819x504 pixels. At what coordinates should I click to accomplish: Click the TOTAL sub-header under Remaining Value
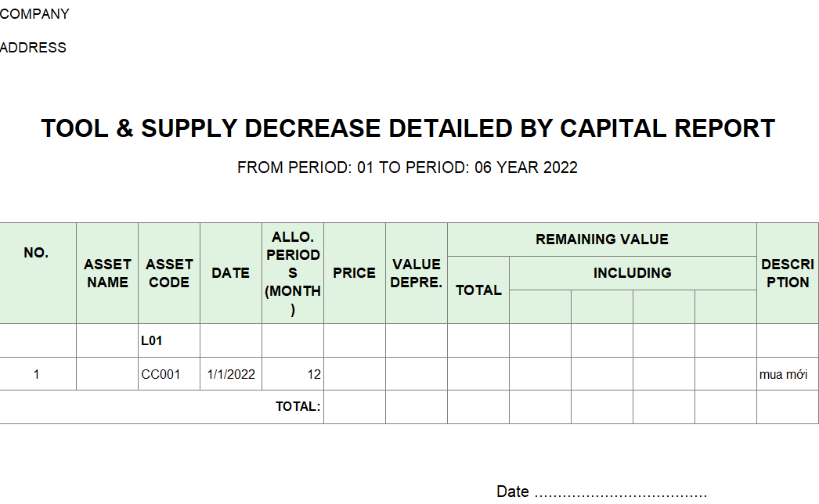point(478,290)
